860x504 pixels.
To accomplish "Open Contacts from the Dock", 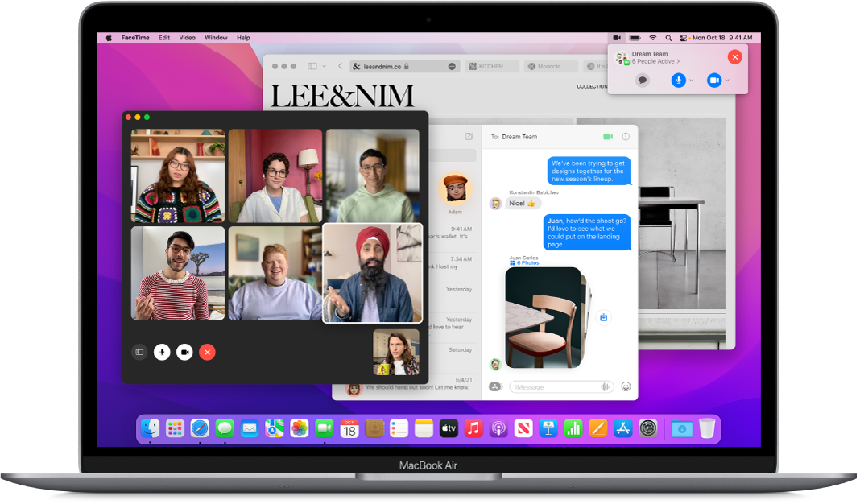I will [x=374, y=428].
